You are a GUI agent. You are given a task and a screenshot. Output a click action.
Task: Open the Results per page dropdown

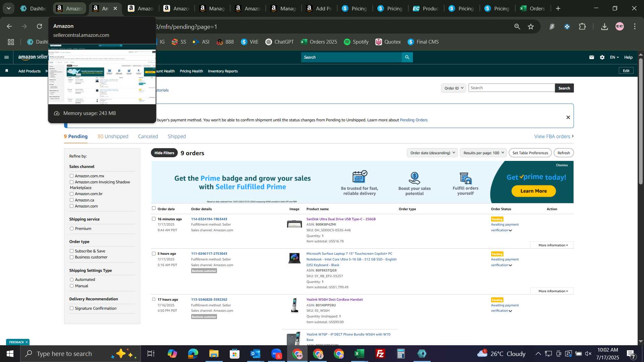[x=483, y=153]
